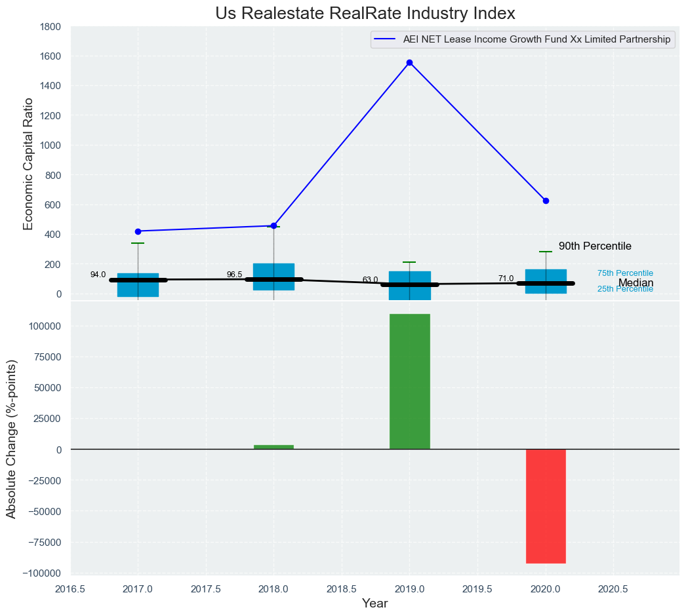Click the 96.5 median value label
The image size is (686, 616).
click(x=234, y=275)
